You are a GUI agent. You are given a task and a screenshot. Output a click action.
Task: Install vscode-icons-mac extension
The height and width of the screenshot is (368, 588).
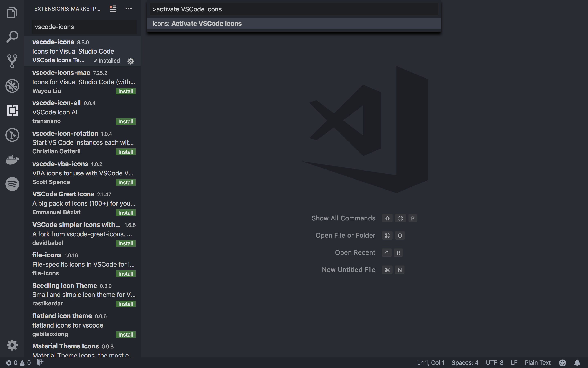[126, 91]
